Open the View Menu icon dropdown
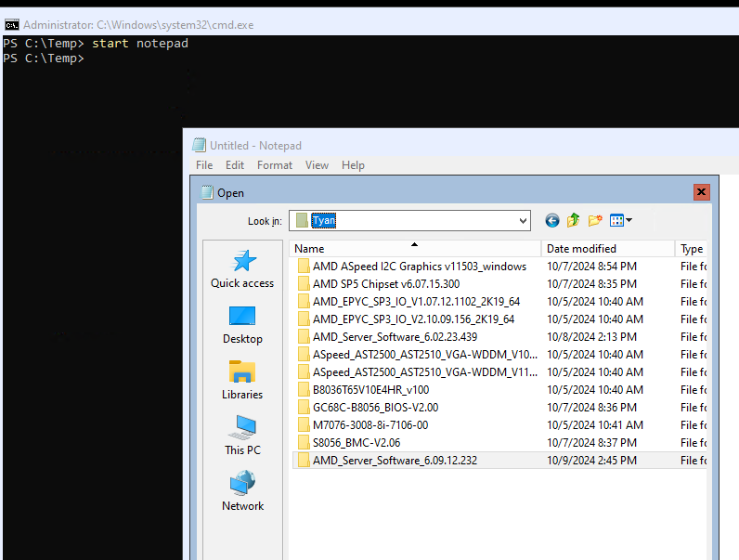739x560 pixels. 620,220
